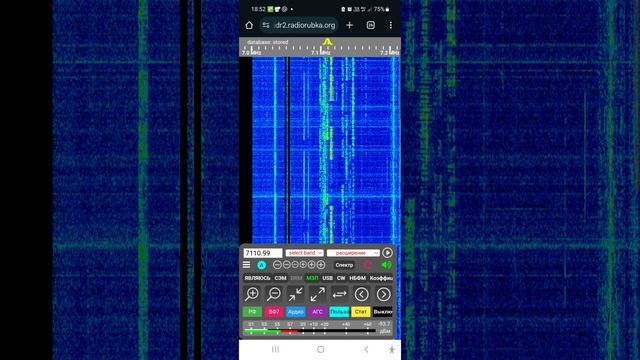Toggle the 'Спектр' spectrum button
Screen dimensions: 640x360
(x=344, y=265)
